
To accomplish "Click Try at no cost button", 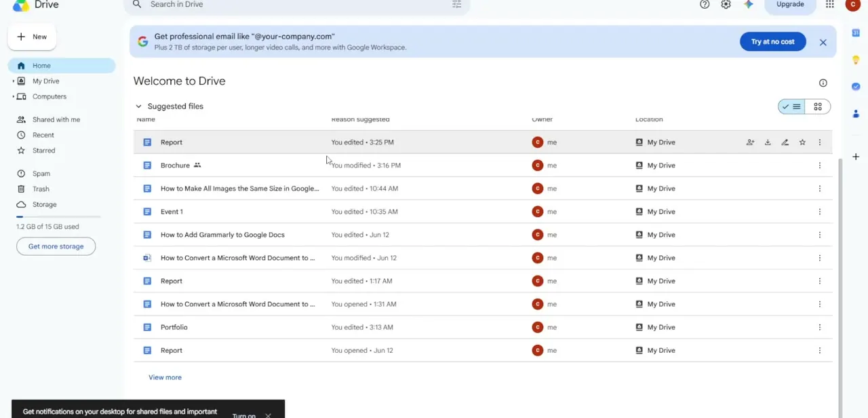I will (x=772, y=41).
